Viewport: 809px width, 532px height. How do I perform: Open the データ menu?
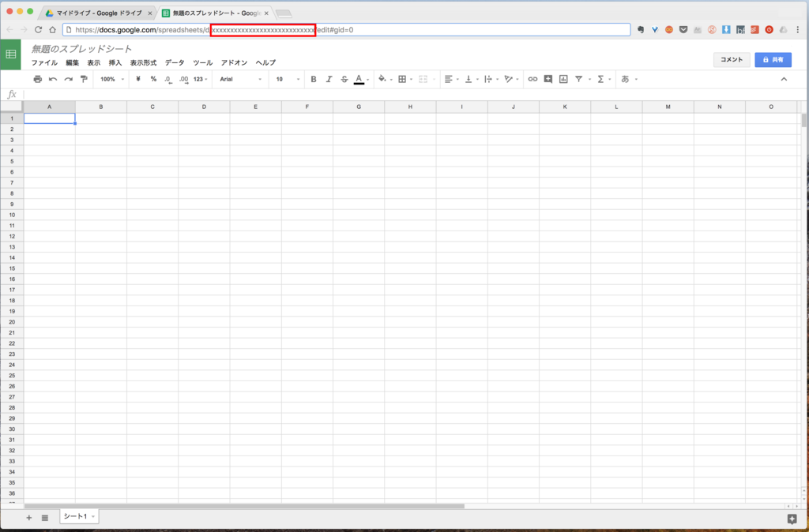[x=175, y=63]
